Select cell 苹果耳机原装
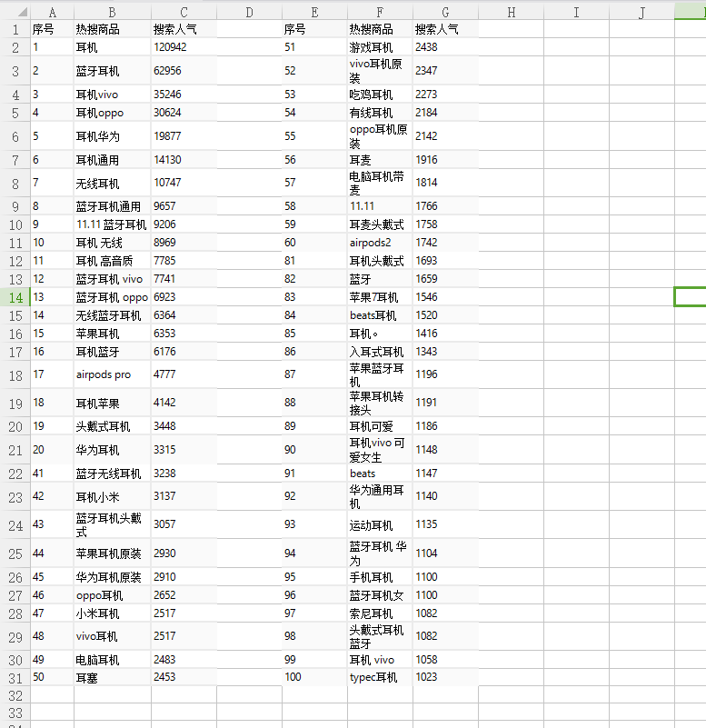706x728 pixels. pyautogui.click(x=113, y=553)
